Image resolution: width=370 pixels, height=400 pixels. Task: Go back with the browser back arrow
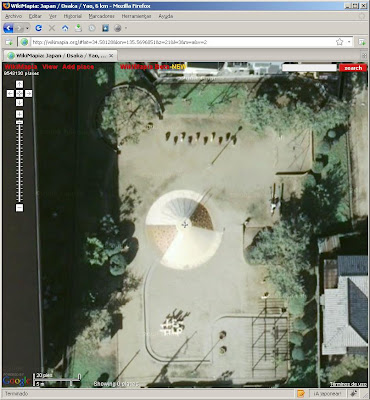[x=8, y=28]
